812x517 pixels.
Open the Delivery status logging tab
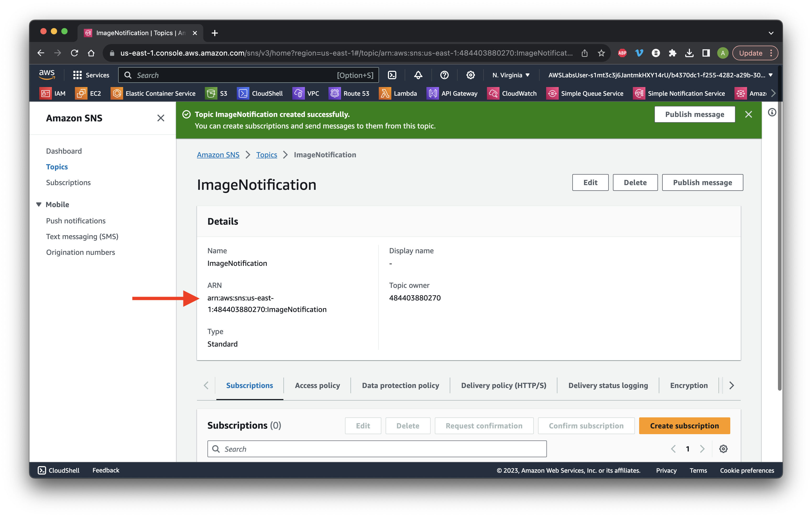[608, 385]
